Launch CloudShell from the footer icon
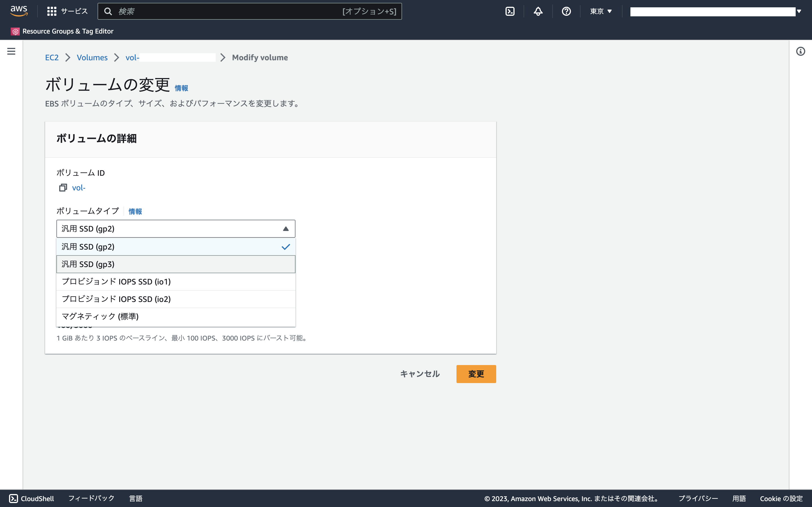Viewport: 812px width, 507px height. (x=14, y=499)
